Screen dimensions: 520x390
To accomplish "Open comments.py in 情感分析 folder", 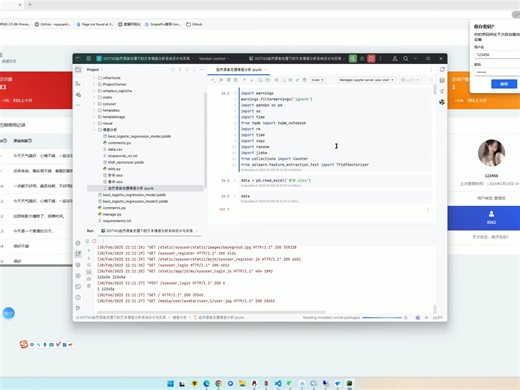I will pyautogui.click(x=117, y=143).
